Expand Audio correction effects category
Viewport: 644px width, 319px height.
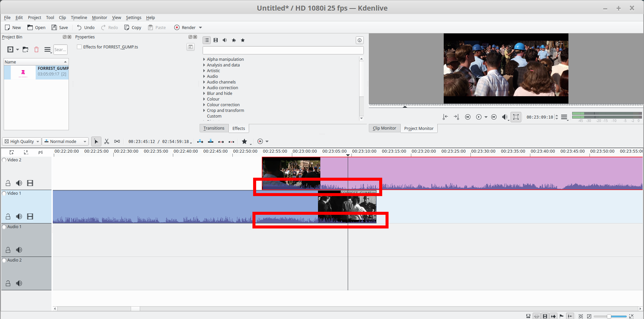click(x=204, y=88)
